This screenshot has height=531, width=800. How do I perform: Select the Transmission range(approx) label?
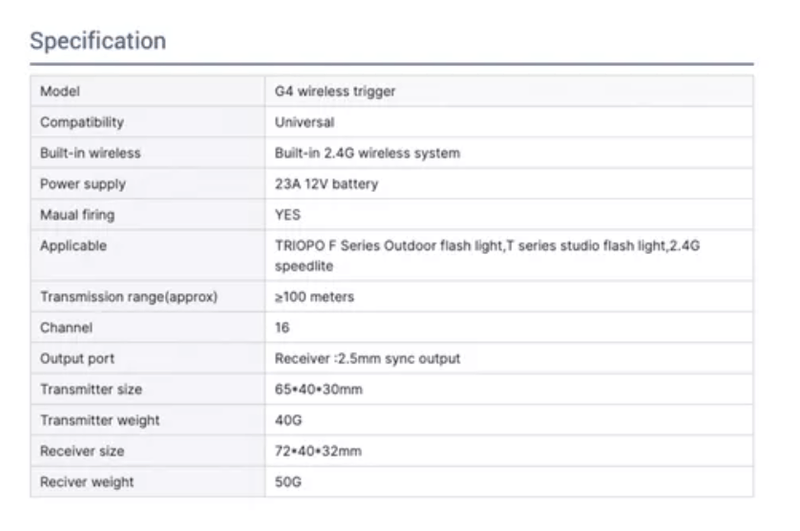[129, 297]
